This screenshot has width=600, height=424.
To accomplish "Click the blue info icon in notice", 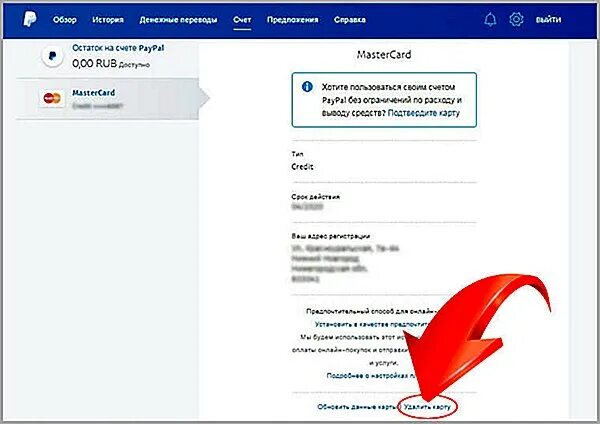I will click(307, 87).
